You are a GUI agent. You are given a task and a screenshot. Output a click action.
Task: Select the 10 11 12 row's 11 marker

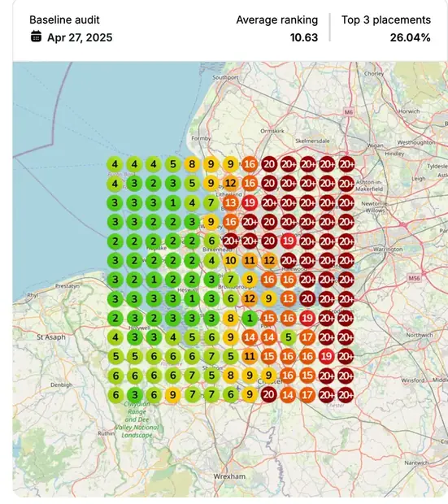[250, 260]
